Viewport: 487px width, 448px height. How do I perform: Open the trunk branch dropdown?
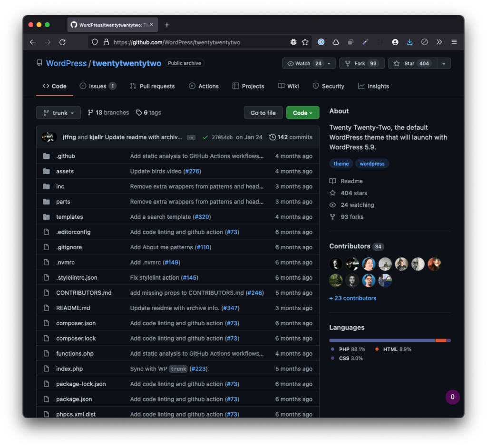[58, 112]
